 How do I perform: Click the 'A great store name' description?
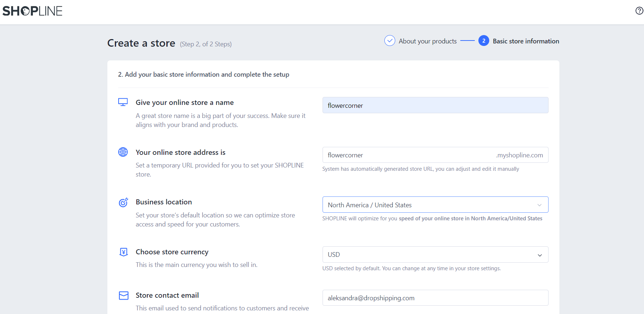point(221,120)
